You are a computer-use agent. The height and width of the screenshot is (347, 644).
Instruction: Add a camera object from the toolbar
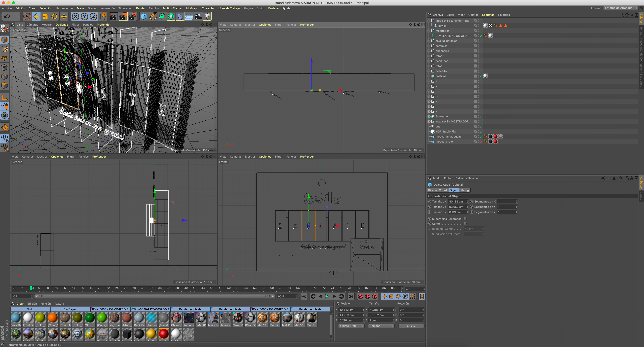(198, 16)
